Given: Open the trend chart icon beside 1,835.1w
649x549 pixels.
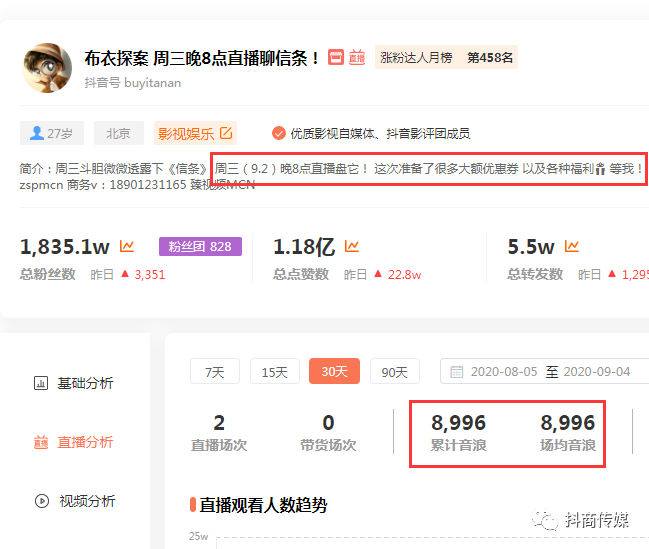Looking at the screenshot, I should [127, 246].
